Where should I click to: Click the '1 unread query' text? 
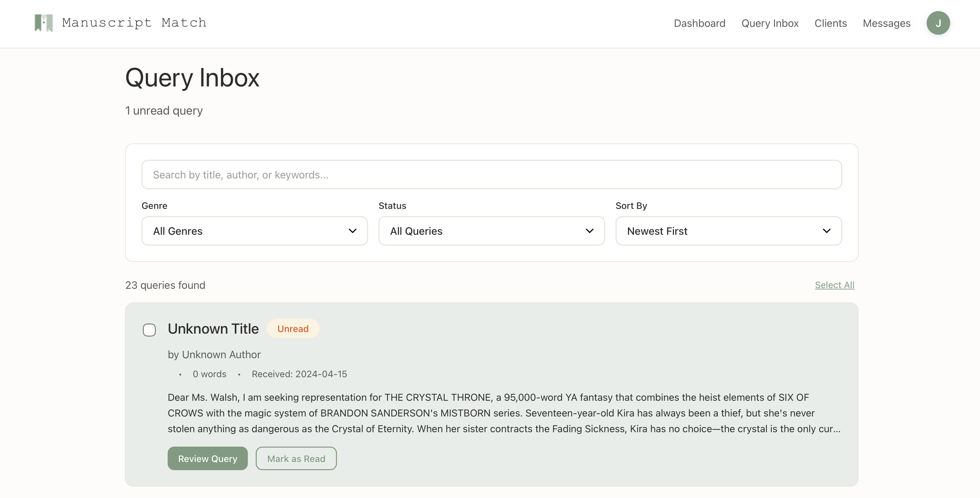[x=164, y=111]
